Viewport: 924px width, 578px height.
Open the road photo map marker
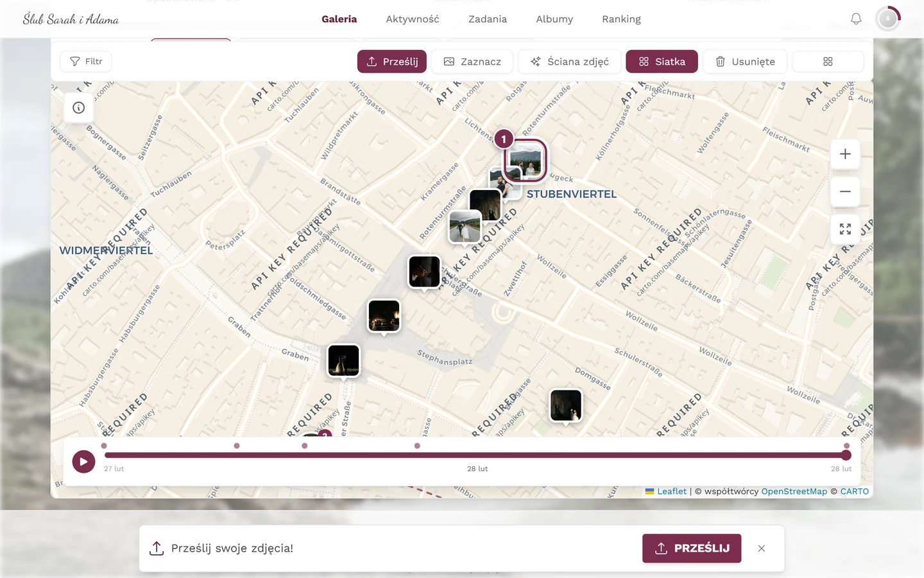465,227
